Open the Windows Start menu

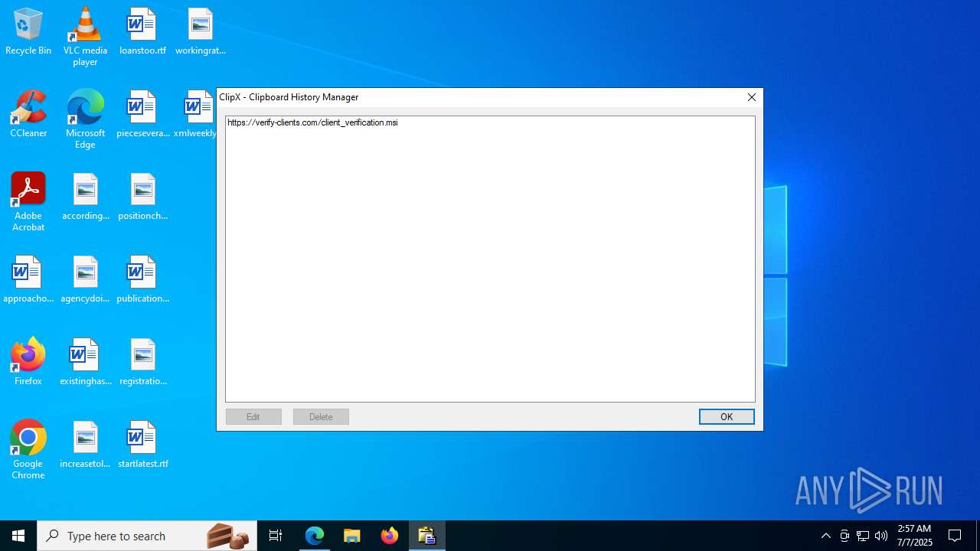click(18, 536)
